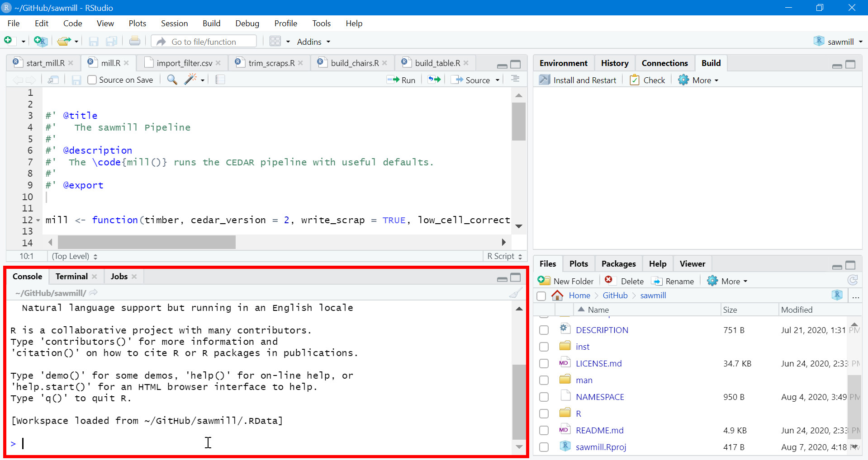Image resolution: width=868 pixels, height=460 pixels.
Task: Switch to the Packages tab
Action: pos(618,264)
